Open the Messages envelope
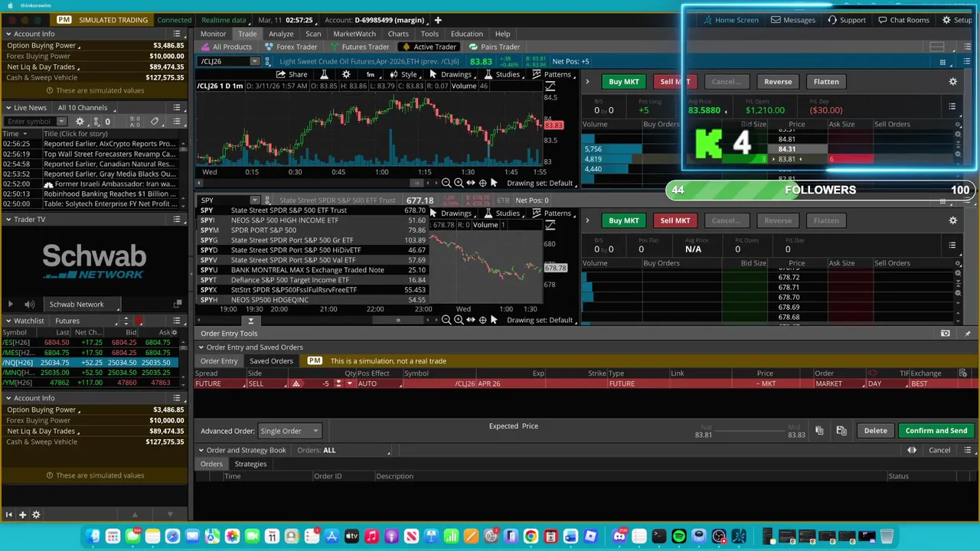The width and height of the screenshot is (980, 551). [792, 20]
